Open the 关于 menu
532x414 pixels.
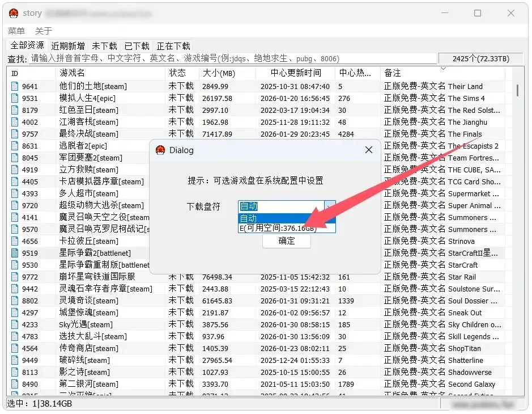[x=44, y=31]
